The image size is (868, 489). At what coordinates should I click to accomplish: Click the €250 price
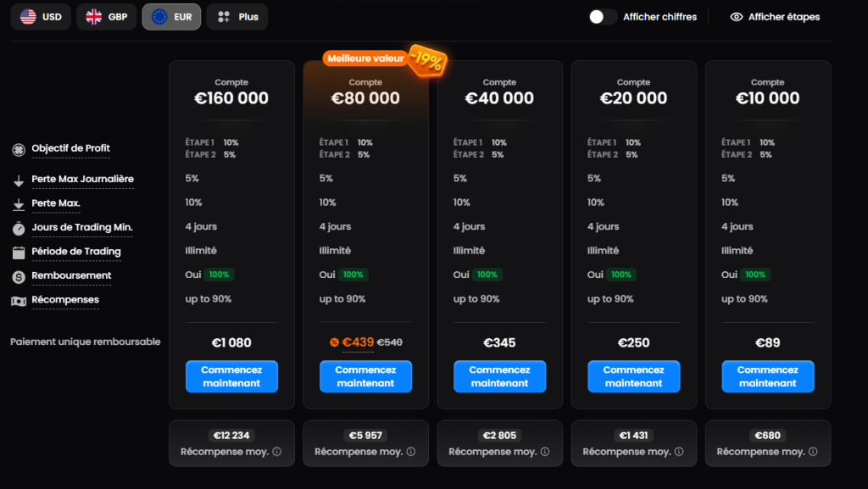pos(633,342)
